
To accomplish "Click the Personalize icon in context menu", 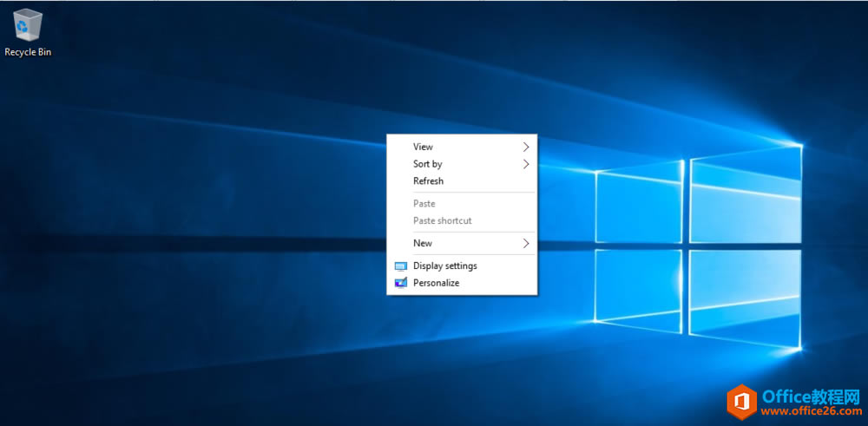I will coord(400,283).
